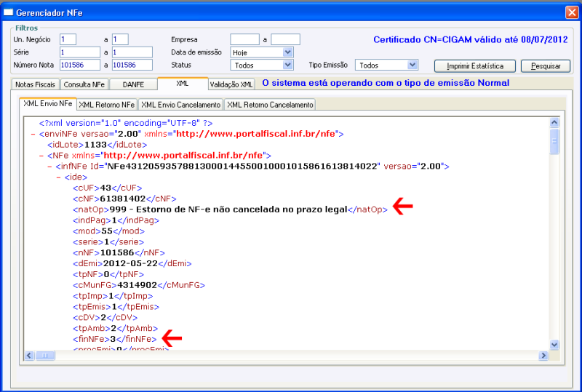
Task: Open the Consulta NFe tab
Action: [84, 84]
